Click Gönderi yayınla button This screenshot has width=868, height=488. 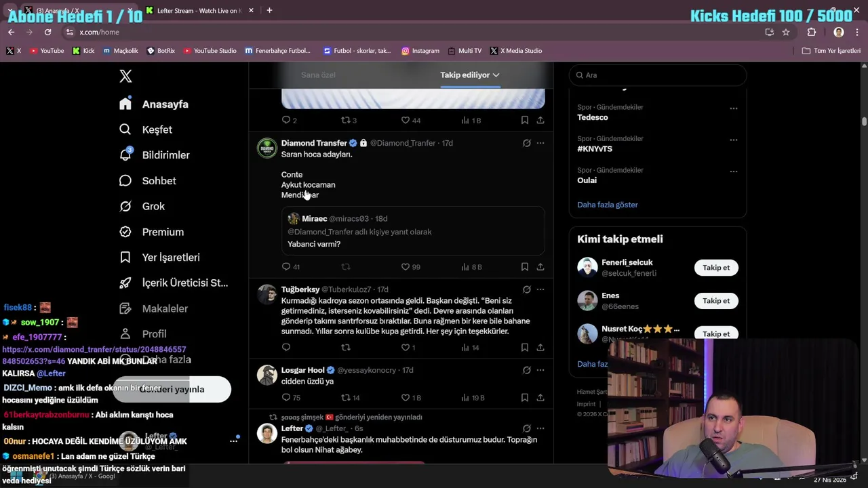tap(172, 389)
